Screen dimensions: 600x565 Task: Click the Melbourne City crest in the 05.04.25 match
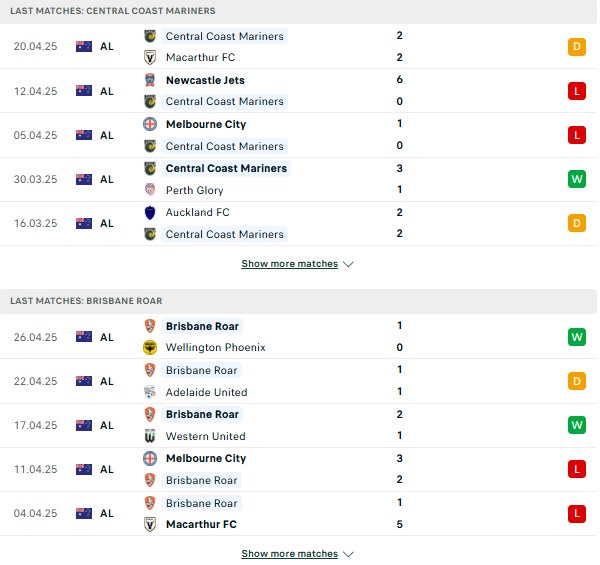(x=150, y=124)
